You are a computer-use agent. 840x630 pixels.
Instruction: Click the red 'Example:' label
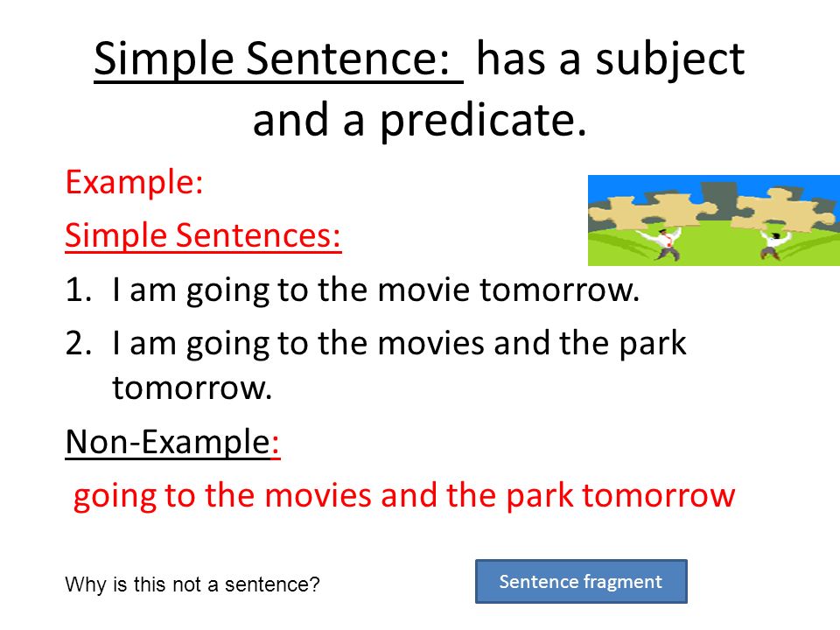(134, 183)
